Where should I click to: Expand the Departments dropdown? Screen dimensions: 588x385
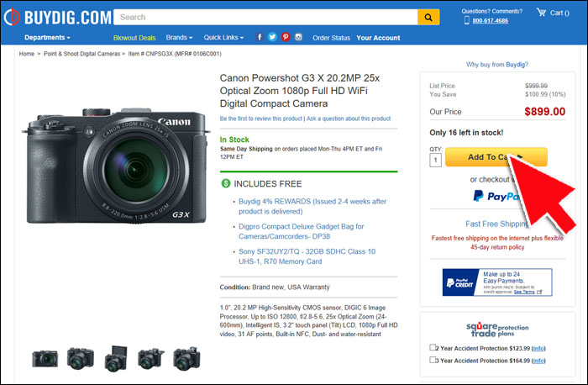pyautogui.click(x=47, y=38)
